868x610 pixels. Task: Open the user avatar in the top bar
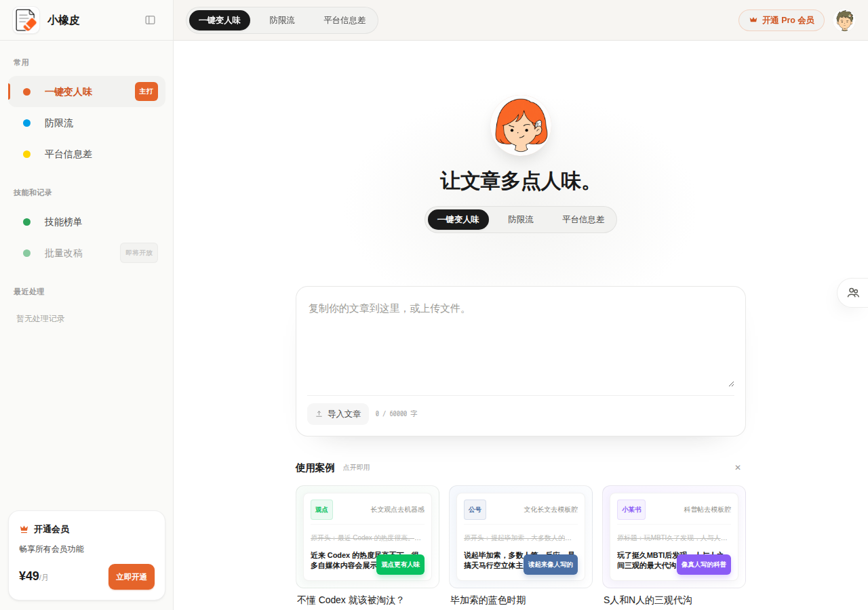pyautogui.click(x=844, y=20)
